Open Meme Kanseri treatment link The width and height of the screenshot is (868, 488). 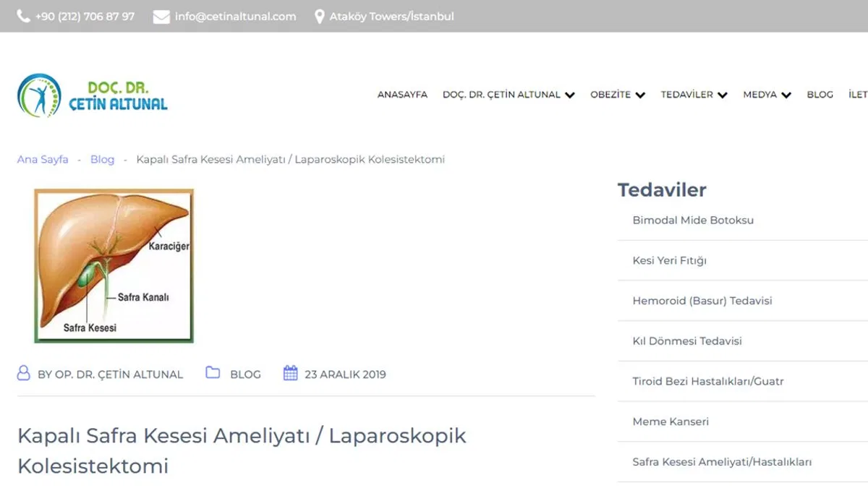pos(671,421)
